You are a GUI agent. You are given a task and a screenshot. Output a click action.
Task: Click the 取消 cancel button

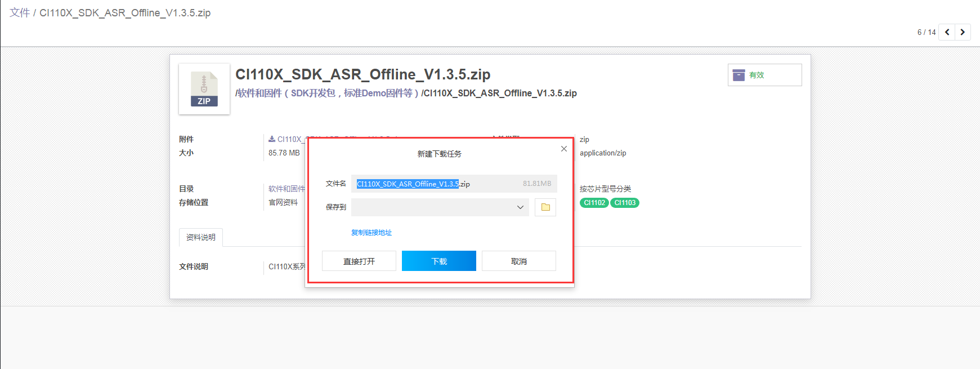(x=519, y=261)
